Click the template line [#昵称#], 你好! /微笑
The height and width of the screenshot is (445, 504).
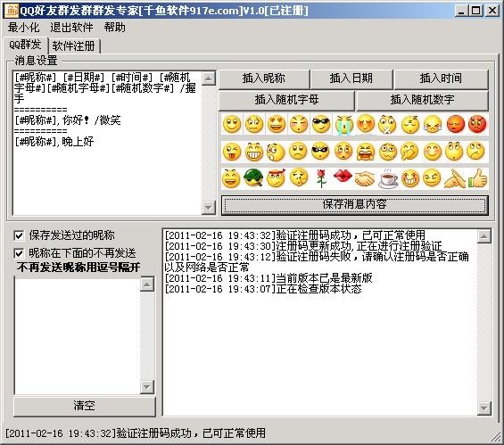(68, 120)
